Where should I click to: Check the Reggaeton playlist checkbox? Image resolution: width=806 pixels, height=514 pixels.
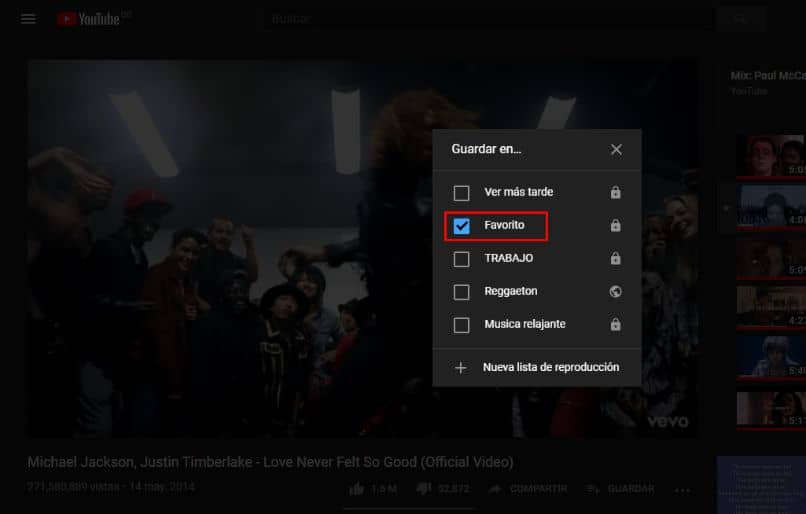pos(461,292)
